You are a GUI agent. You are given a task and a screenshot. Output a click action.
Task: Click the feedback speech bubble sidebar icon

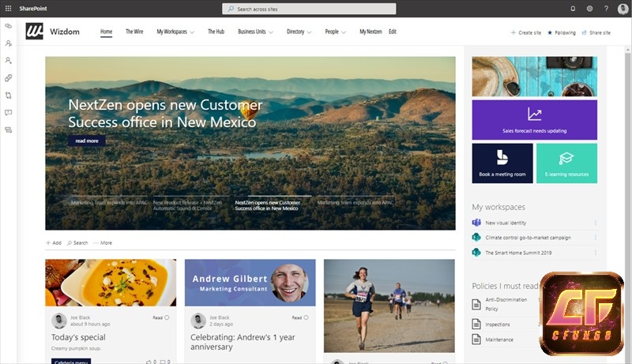point(8,113)
